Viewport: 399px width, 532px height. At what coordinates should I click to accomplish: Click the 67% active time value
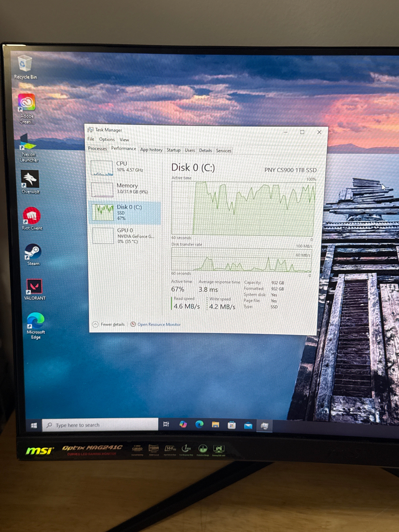coord(178,289)
